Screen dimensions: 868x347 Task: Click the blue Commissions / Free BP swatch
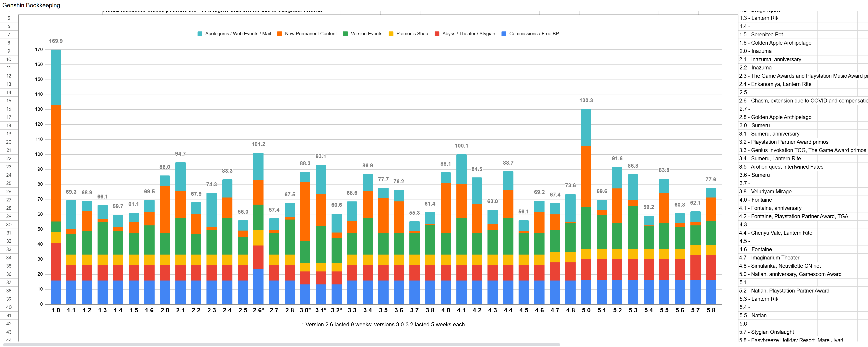click(x=504, y=34)
